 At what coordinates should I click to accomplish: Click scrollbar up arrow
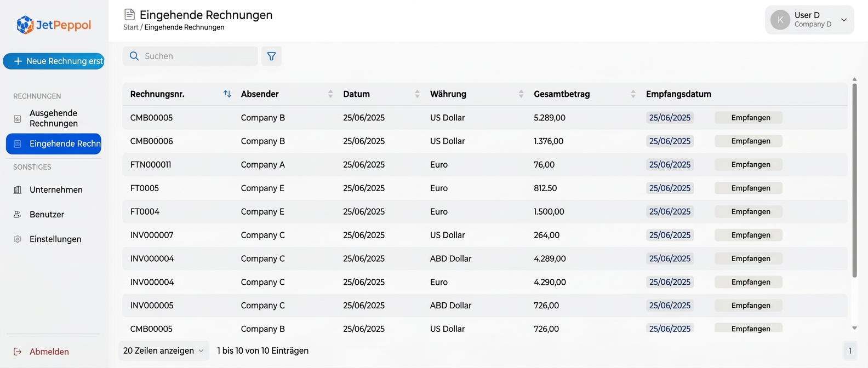(854, 79)
